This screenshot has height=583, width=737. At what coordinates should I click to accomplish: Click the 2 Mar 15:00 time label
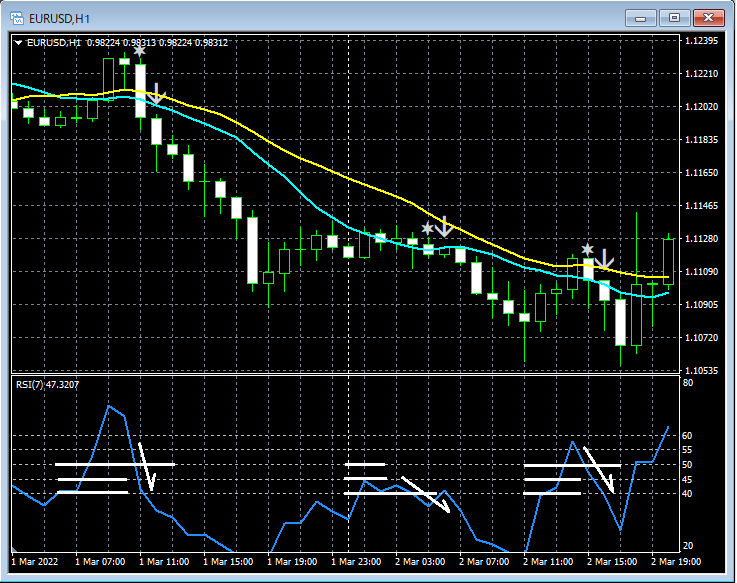pyautogui.click(x=612, y=562)
